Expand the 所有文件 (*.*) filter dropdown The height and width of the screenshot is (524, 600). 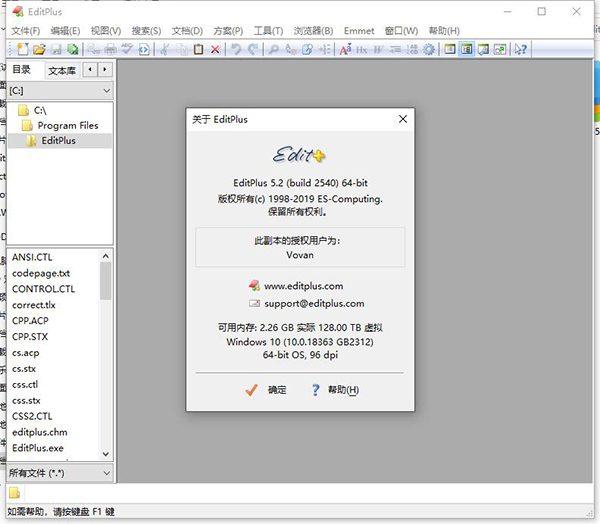pyautogui.click(x=60, y=473)
